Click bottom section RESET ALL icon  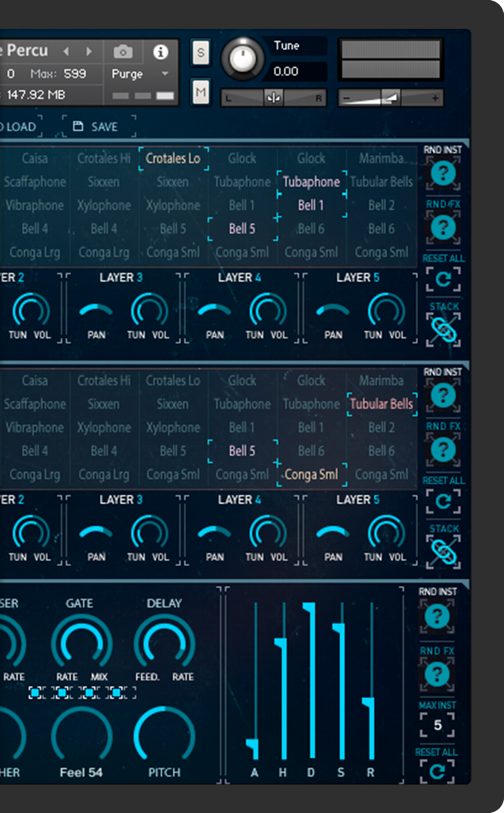(437, 771)
